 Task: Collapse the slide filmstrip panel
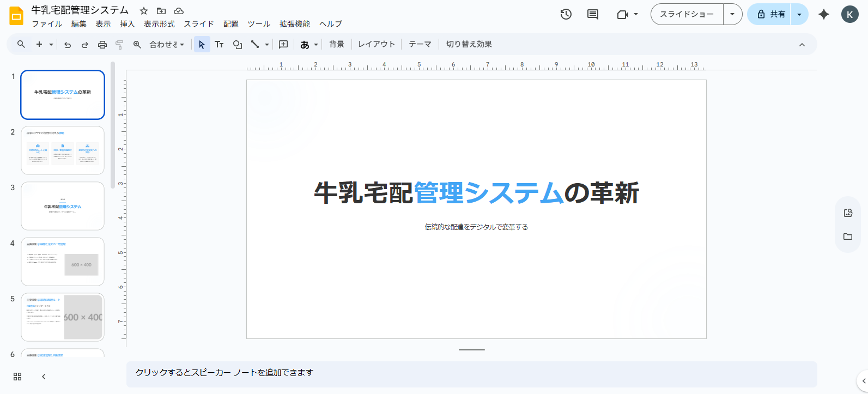(x=44, y=377)
